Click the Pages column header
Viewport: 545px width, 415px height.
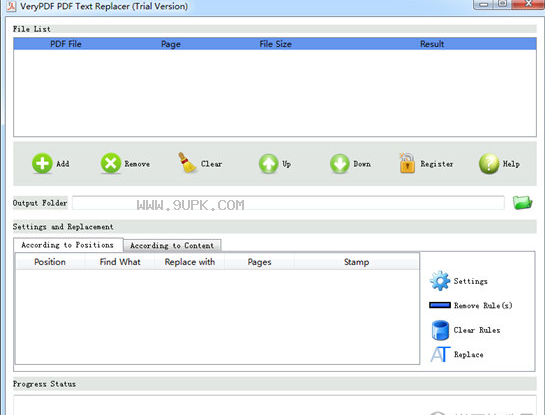(259, 262)
